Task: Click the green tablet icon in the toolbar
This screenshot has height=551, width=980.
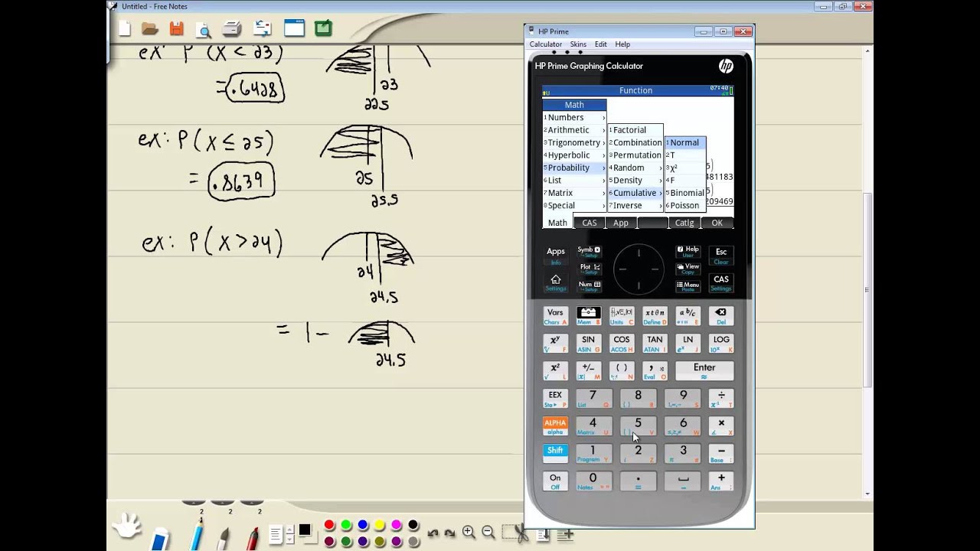Action: (x=323, y=28)
